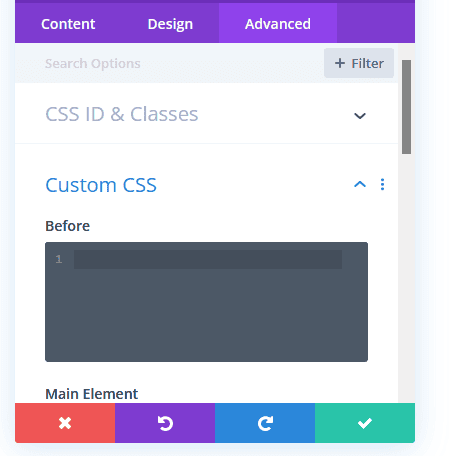Click the settings panel scrollbar thumb
This screenshot has width=449, height=456.
coord(406,107)
